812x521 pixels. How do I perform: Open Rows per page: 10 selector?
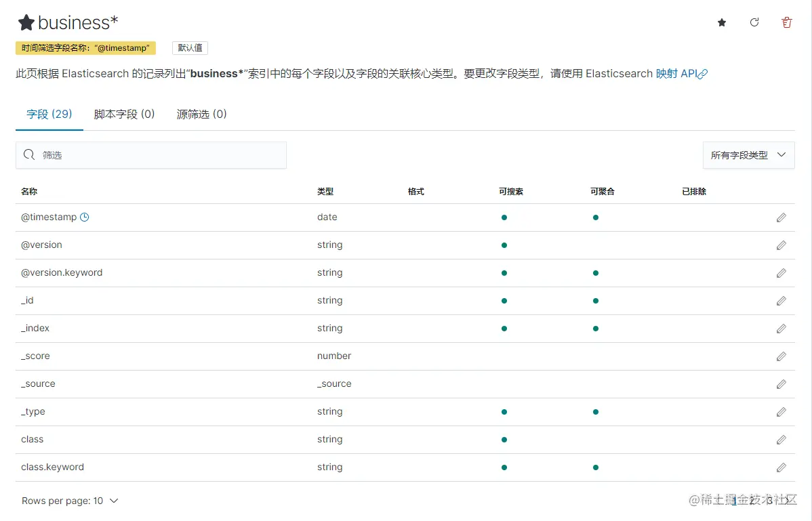point(70,501)
